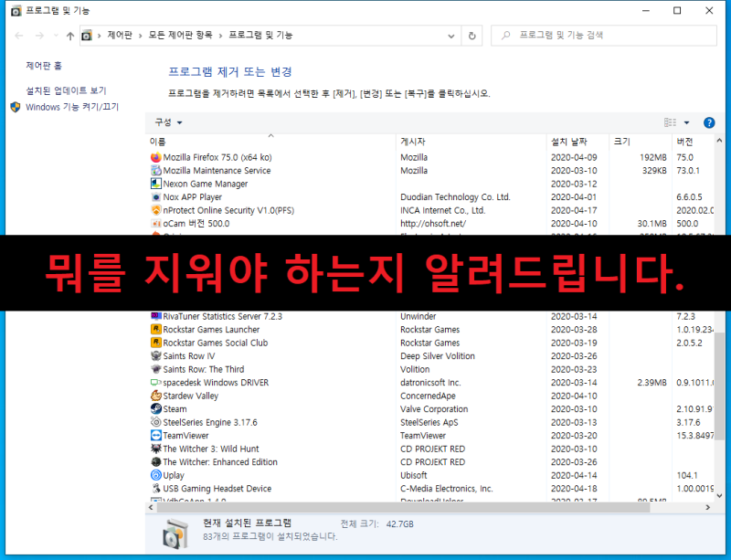Click the oCam program icon
This screenshot has width=731, height=560.
coord(155,223)
